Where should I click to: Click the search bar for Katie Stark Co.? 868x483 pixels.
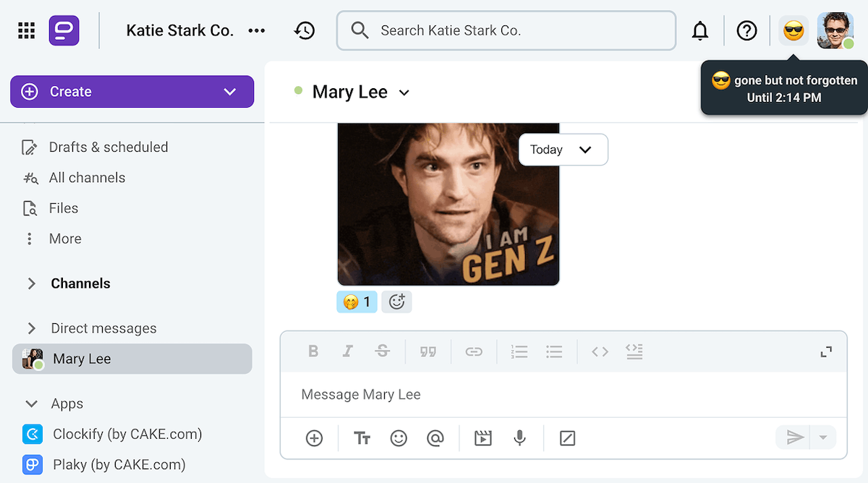click(506, 30)
